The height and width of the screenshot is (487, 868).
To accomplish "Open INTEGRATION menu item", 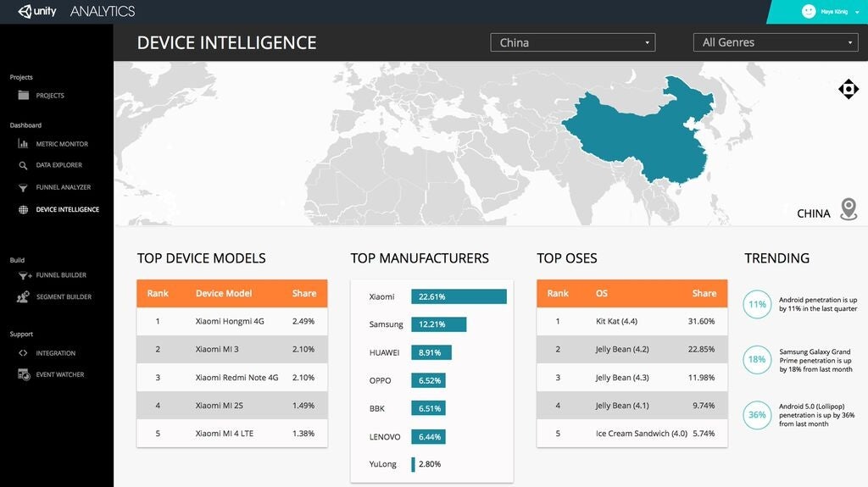I will click(55, 353).
